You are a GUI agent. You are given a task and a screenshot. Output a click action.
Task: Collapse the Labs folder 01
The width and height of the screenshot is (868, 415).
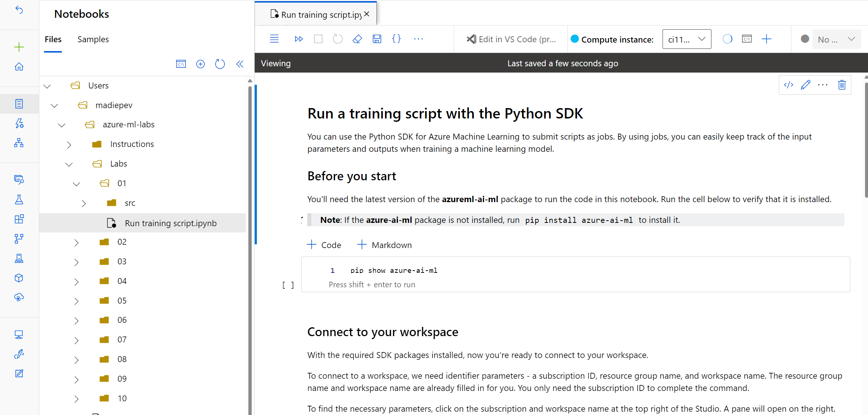tap(76, 183)
